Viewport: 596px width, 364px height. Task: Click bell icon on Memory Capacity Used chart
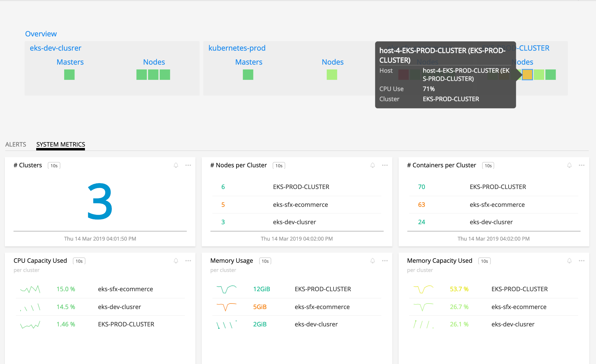[x=569, y=261]
